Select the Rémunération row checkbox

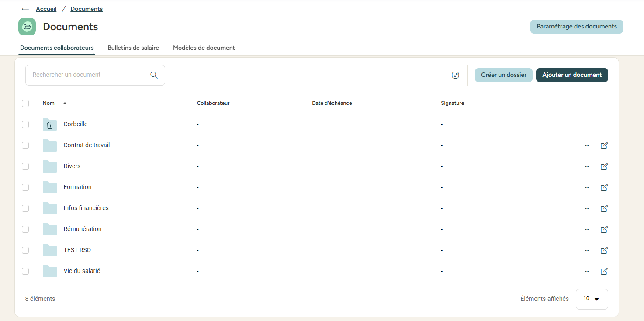[x=25, y=229]
